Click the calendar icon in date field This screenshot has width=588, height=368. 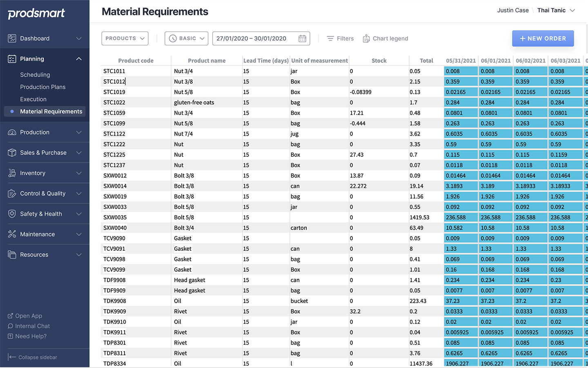coord(302,38)
